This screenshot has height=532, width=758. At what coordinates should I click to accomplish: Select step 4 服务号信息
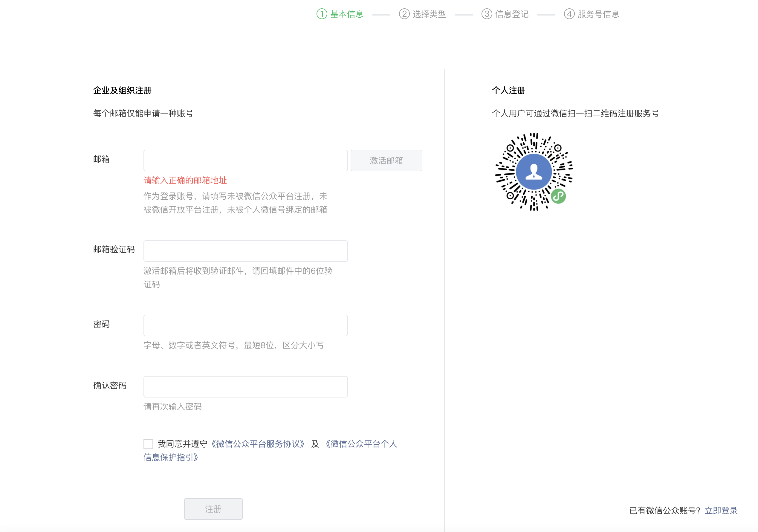592,14
